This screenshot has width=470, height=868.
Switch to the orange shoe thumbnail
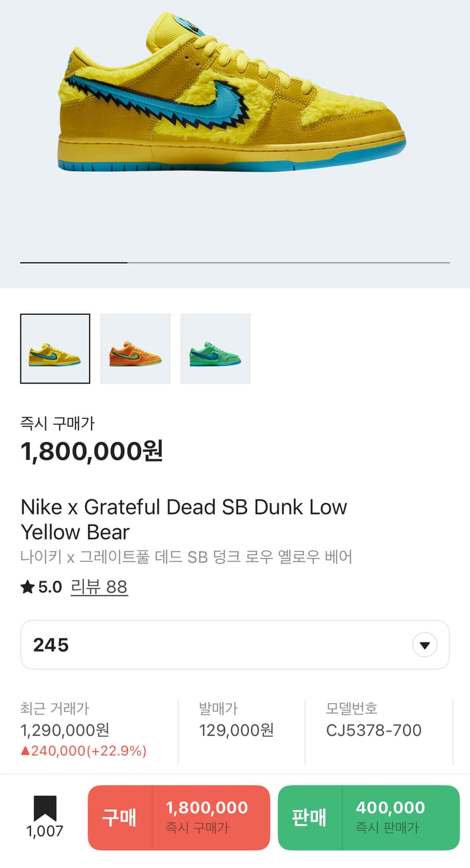pos(135,348)
